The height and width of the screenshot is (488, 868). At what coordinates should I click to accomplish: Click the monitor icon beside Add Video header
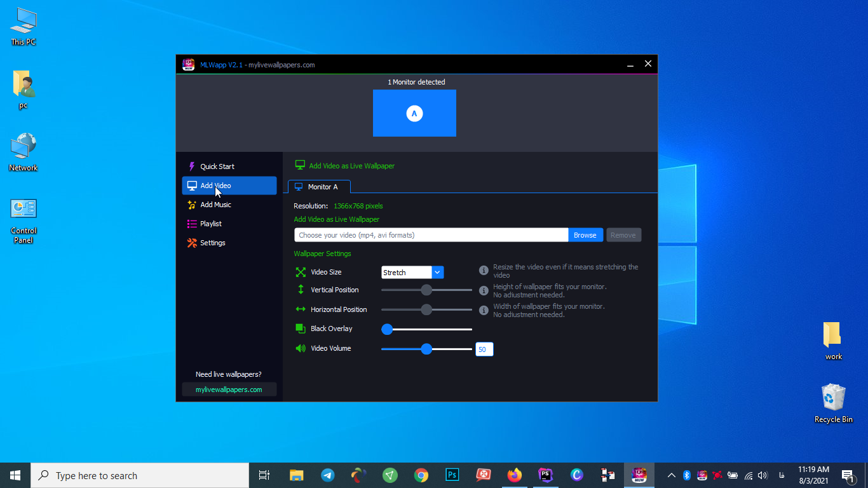pyautogui.click(x=300, y=165)
